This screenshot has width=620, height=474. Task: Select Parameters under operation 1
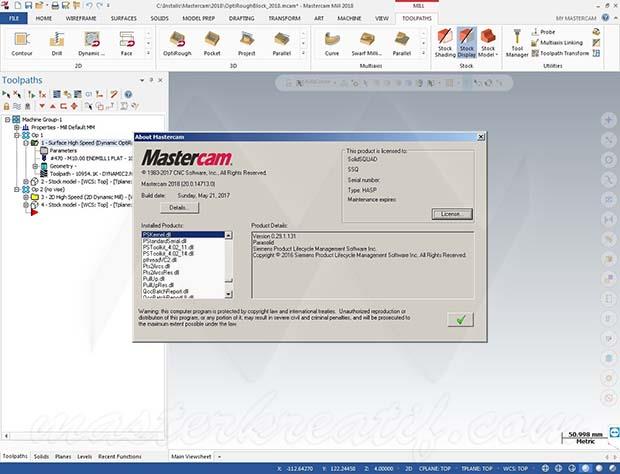(x=63, y=151)
